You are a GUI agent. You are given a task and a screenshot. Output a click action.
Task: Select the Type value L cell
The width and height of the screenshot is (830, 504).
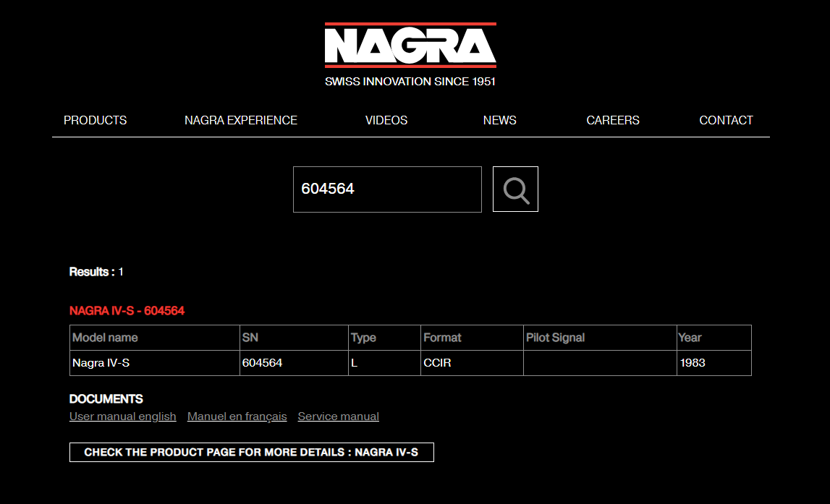point(385,363)
